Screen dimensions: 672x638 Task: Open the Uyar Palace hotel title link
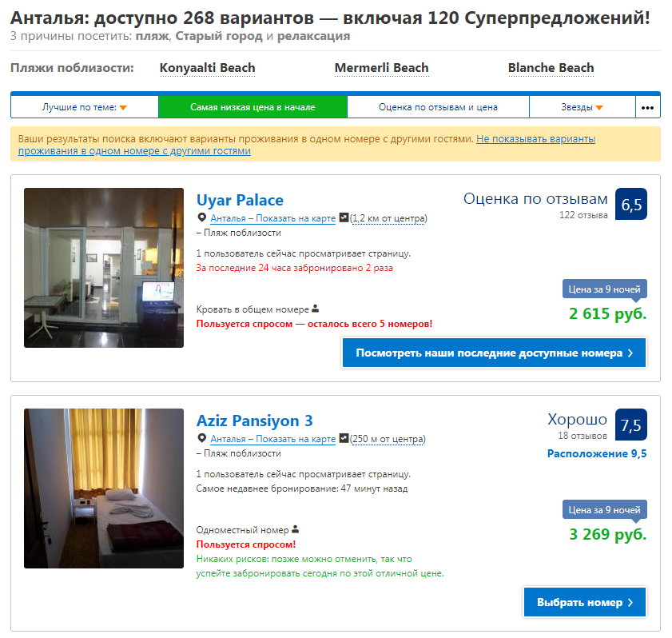pyautogui.click(x=240, y=200)
